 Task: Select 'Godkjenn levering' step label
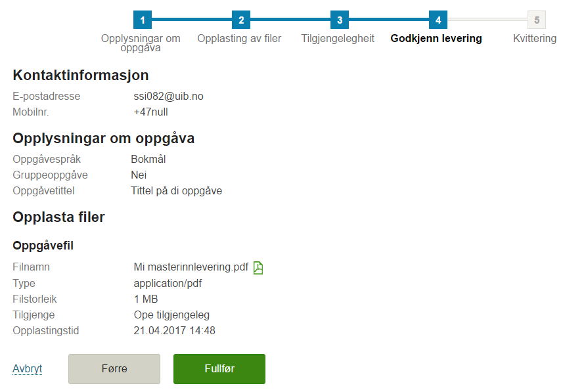436,38
